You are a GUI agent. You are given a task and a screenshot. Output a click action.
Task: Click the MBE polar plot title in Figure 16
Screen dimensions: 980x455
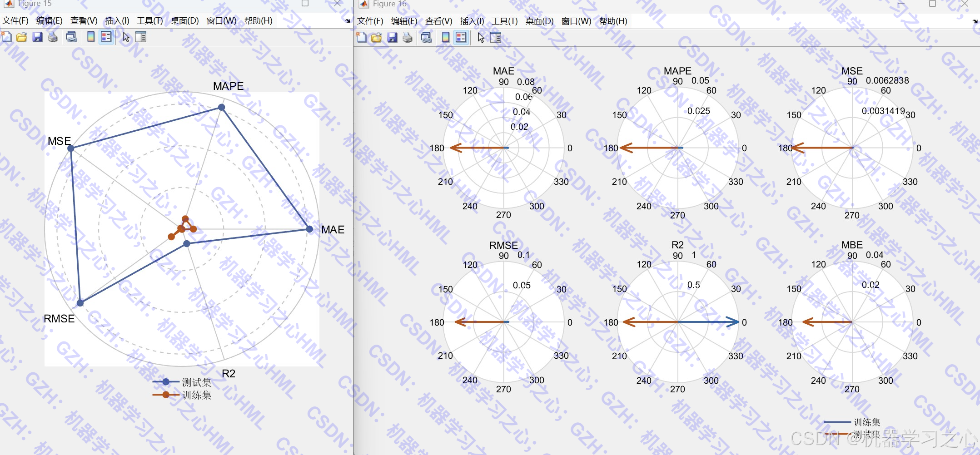tap(852, 245)
